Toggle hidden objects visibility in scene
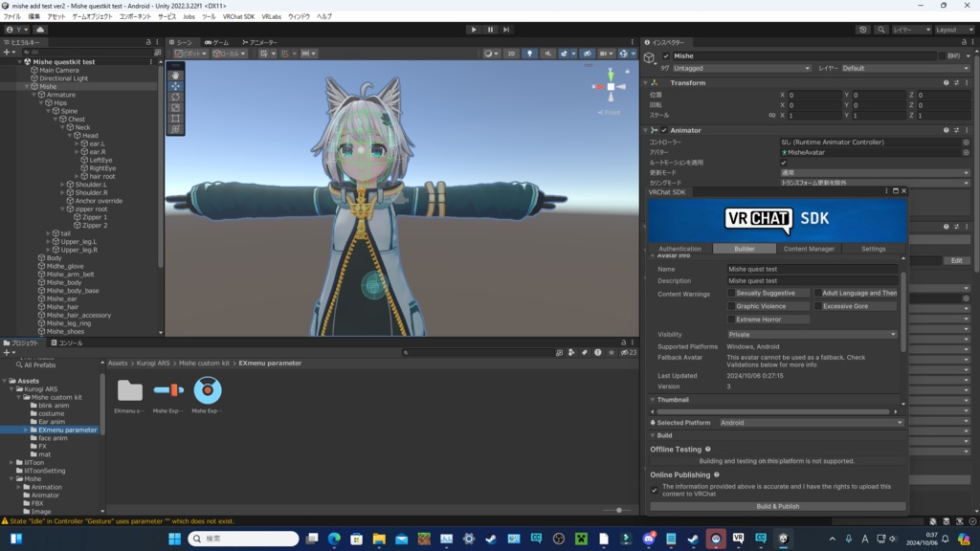Image resolution: width=980 pixels, height=551 pixels. (x=587, y=54)
